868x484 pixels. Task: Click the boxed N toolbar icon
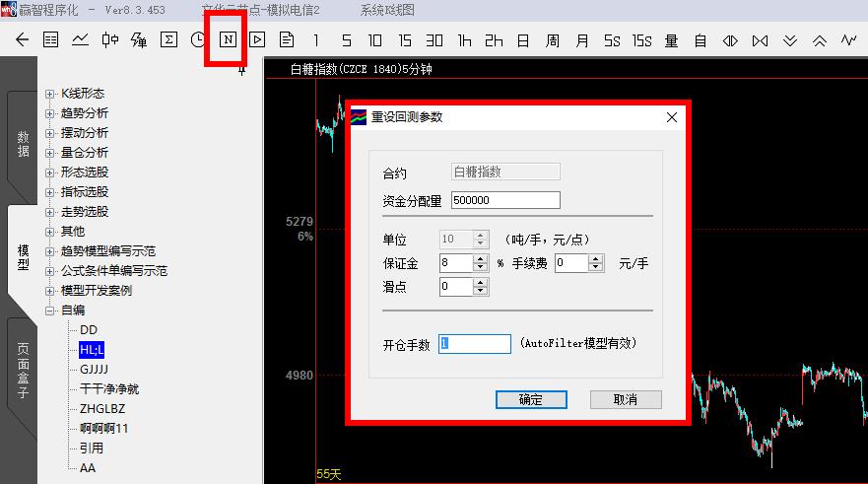tap(228, 40)
